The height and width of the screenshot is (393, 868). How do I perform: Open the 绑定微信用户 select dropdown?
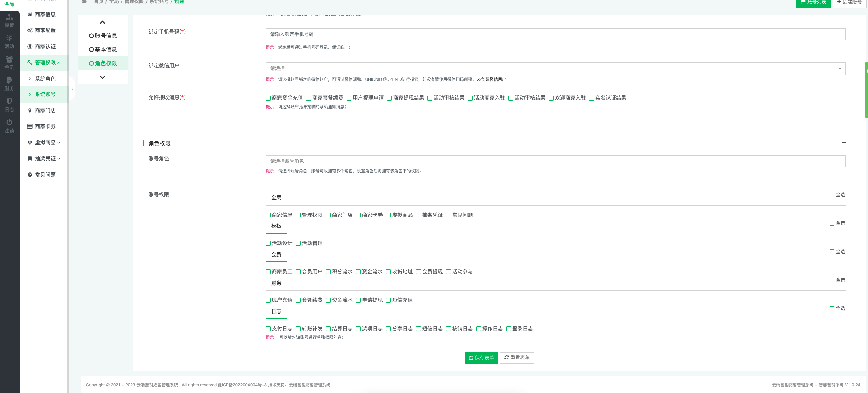point(555,68)
